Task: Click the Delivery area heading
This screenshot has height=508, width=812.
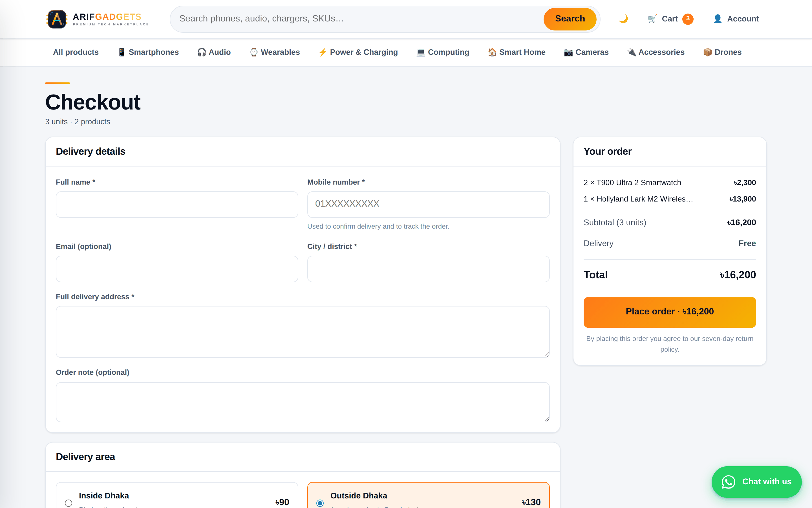Action: (x=85, y=457)
